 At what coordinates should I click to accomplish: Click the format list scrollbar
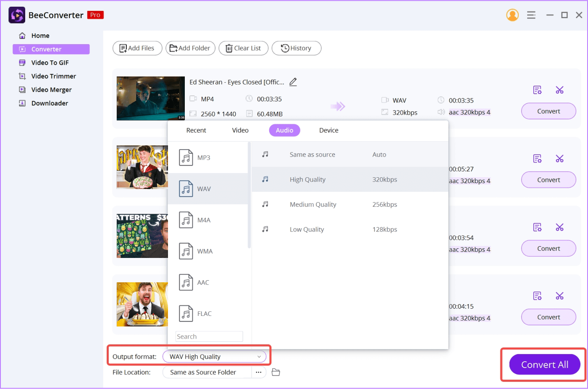[x=249, y=195]
